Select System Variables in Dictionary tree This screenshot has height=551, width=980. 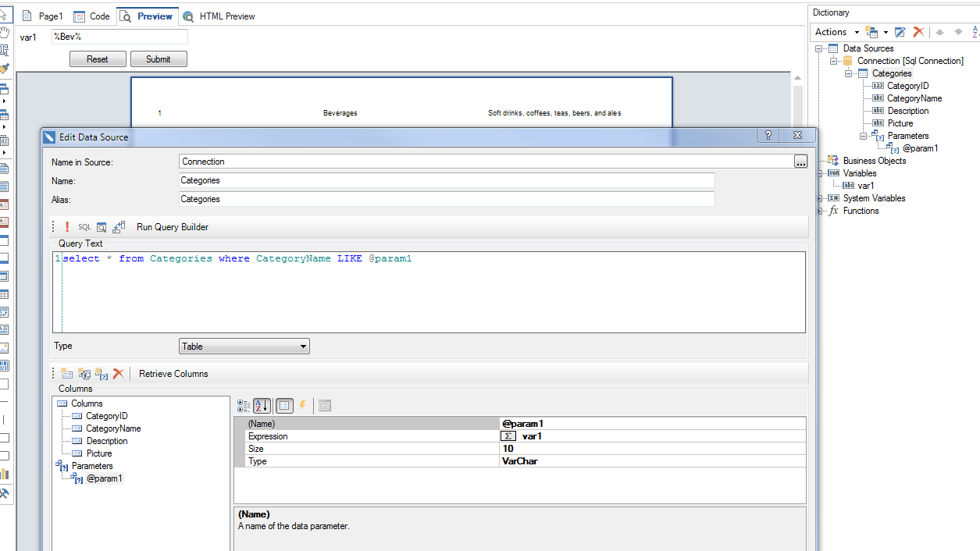[874, 198]
